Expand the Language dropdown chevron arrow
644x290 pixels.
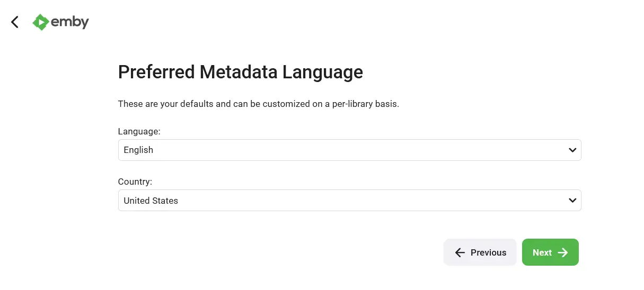572,150
